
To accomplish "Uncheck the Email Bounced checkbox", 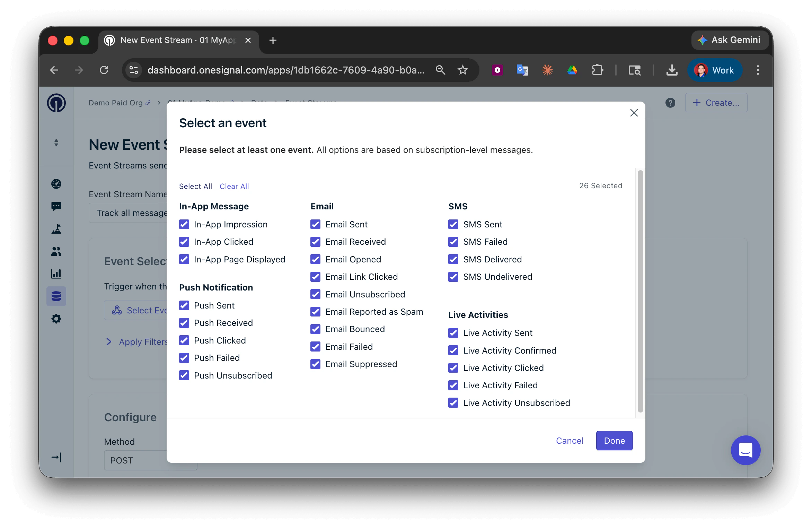I will 316,329.
